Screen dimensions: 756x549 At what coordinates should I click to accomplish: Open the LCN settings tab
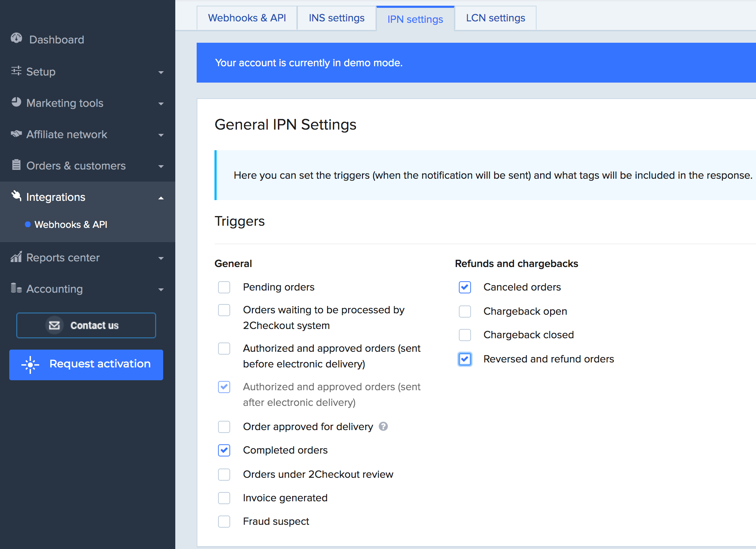(x=495, y=18)
